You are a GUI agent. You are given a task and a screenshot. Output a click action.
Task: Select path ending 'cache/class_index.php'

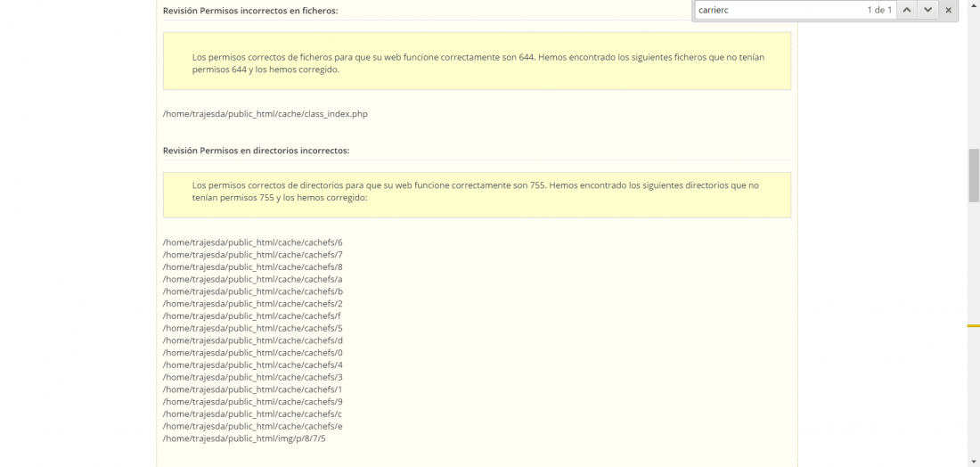click(x=265, y=114)
